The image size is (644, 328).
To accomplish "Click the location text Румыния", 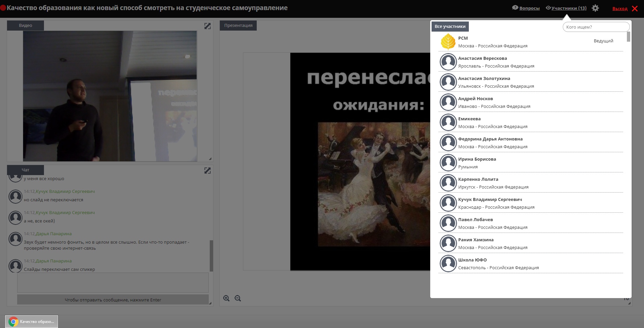I will 468,167.
